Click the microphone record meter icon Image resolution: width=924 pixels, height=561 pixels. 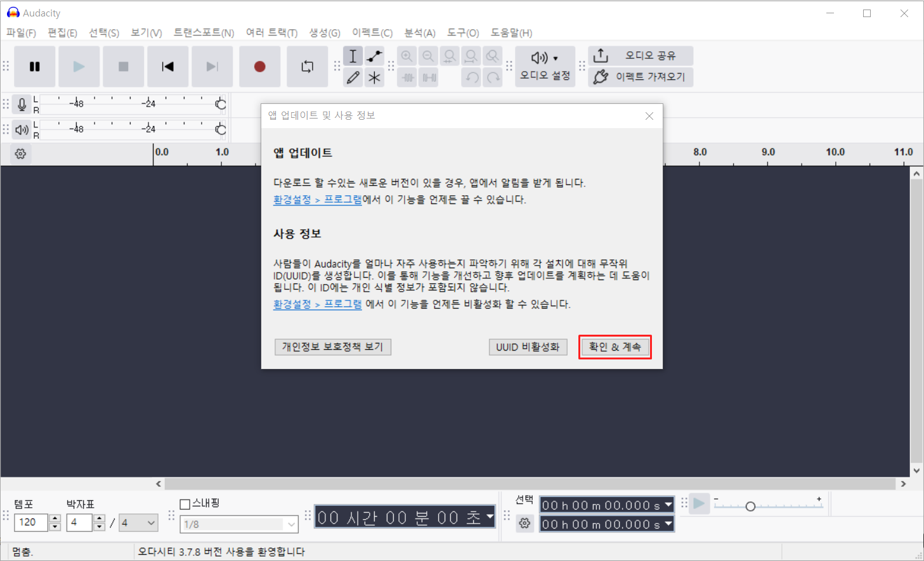point(22,105)
